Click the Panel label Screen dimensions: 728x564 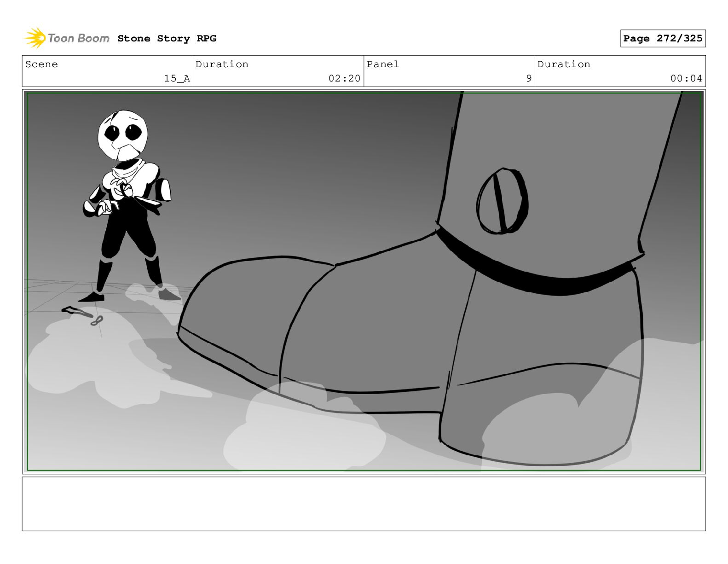[383, 64]
